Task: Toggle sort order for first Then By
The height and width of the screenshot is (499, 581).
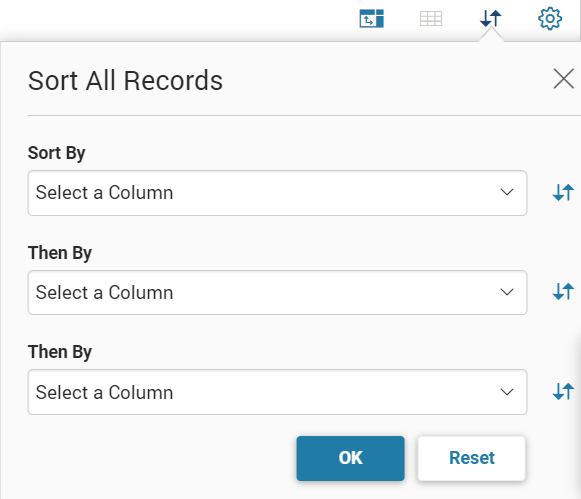Action: click(x=563, y=292)
